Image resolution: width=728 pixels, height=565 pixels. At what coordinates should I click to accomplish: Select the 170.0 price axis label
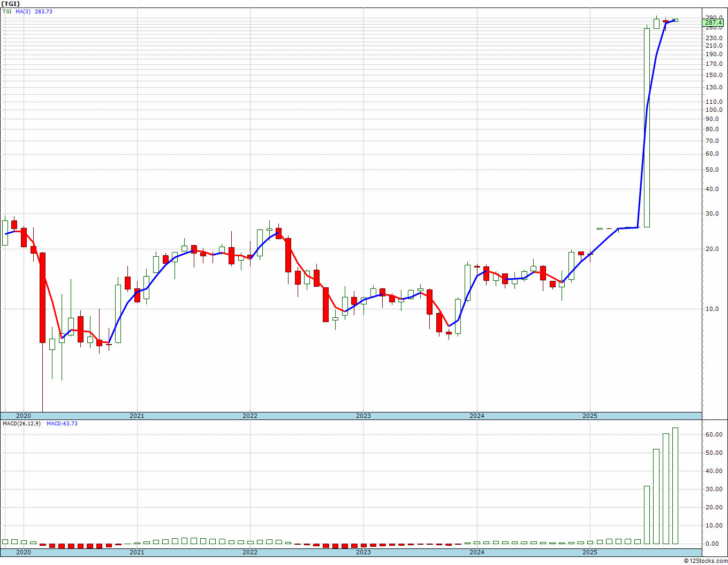click(x=714, y=64)
